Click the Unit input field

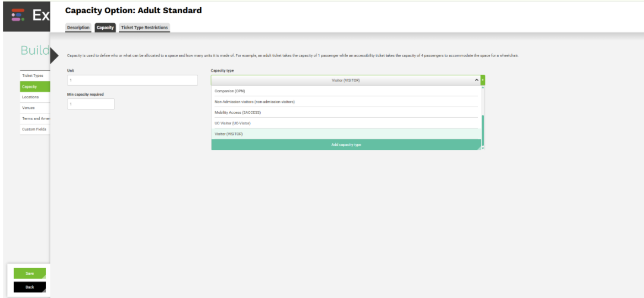[132, 80]
